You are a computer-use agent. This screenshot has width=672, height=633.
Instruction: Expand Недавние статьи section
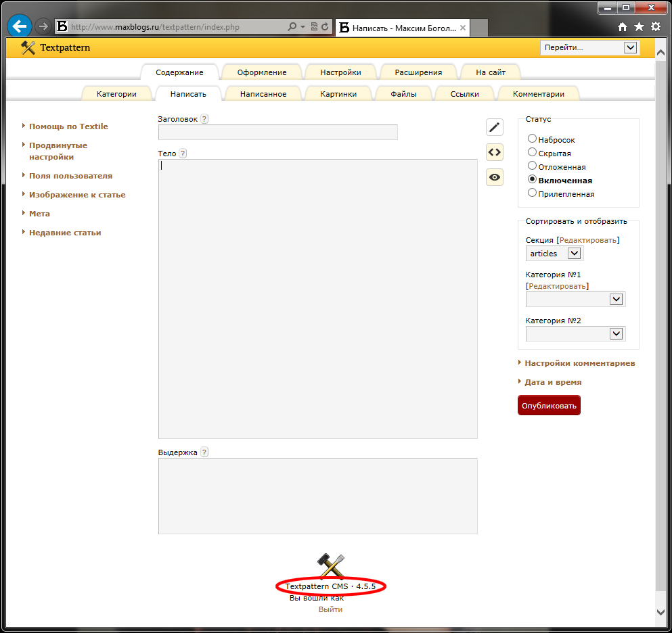65,233
